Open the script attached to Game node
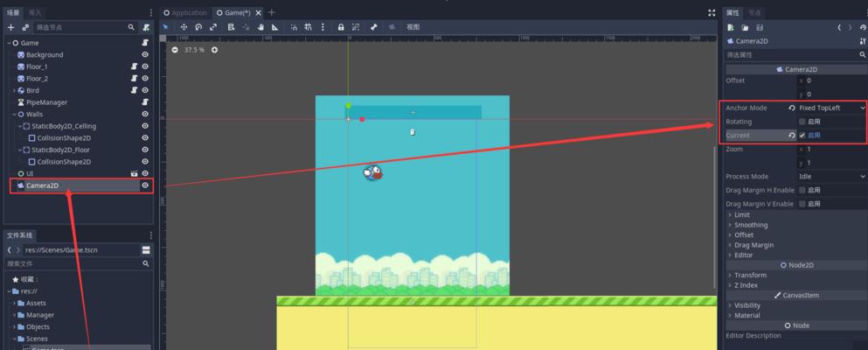Viewport: 868px width, 350px height. click(146, 43)
